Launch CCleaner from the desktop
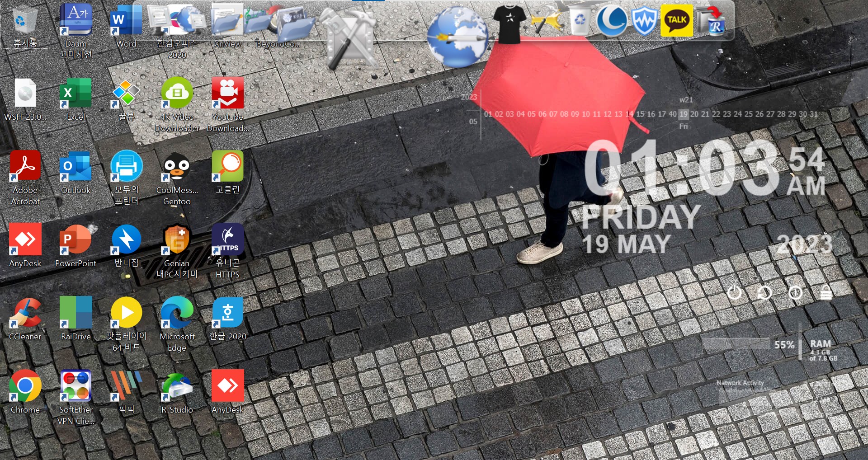The width and height of the screenshot is (868, 460). (x=25, y=319)
